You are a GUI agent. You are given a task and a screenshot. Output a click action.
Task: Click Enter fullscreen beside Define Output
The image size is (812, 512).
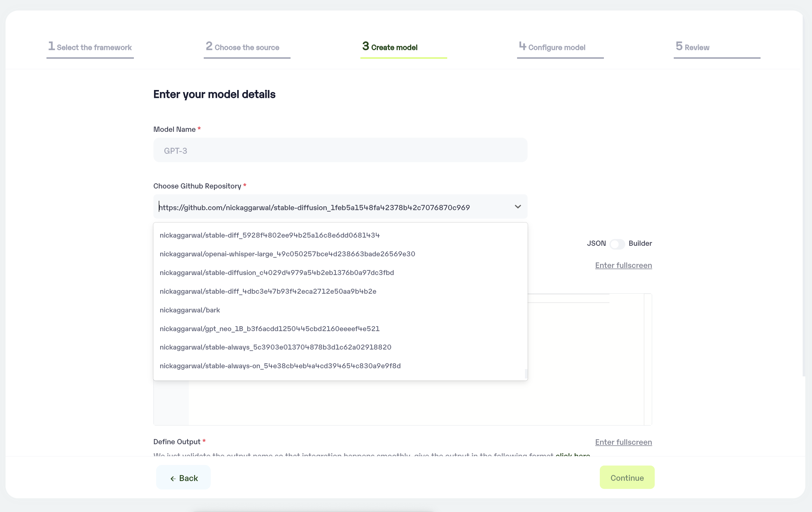[623, 442]
